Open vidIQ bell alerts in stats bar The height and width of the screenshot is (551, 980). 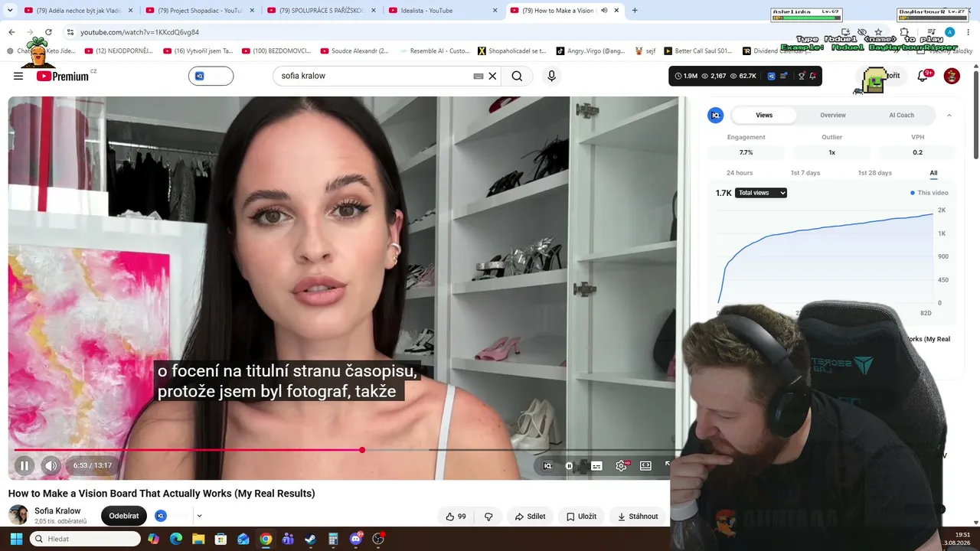[x=813, y=76]
